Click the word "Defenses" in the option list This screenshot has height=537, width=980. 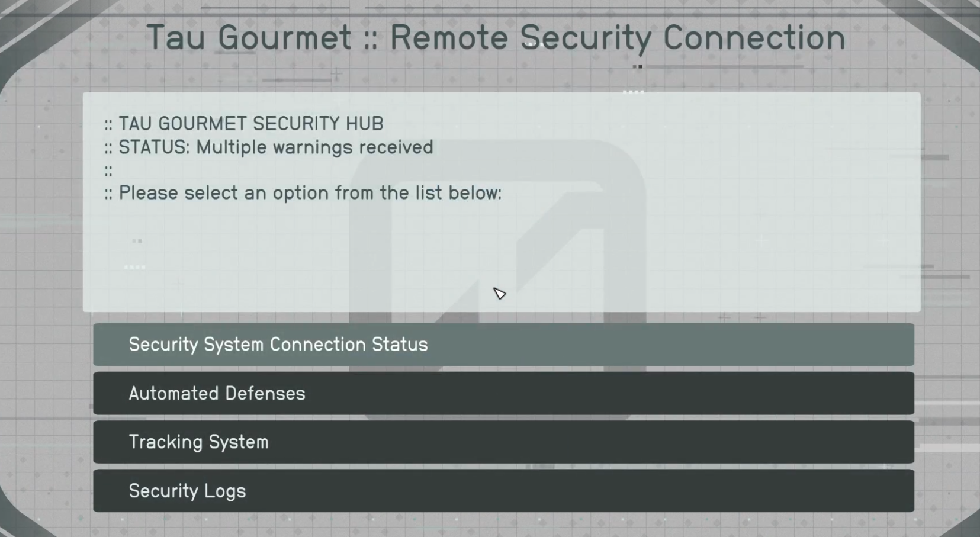coord(265,394)
